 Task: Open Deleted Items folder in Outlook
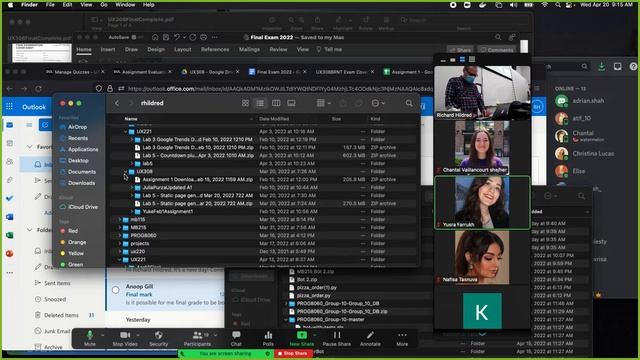tap(61, 315)
